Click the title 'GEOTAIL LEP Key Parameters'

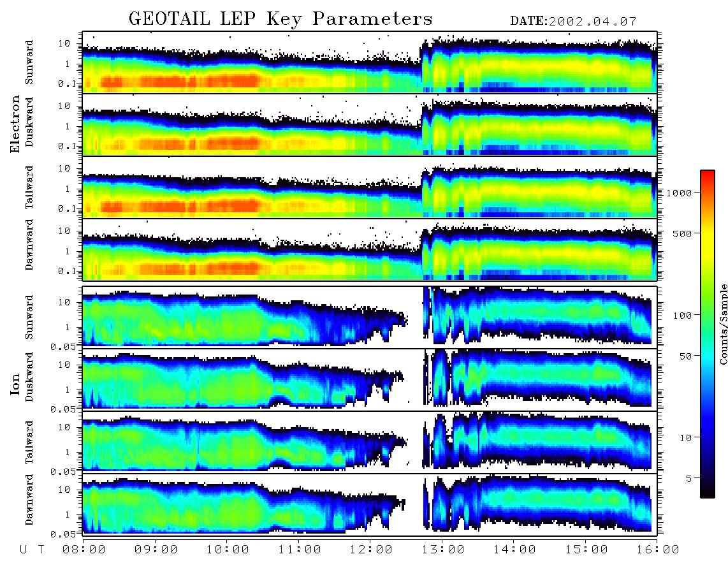tap(280, 18)
